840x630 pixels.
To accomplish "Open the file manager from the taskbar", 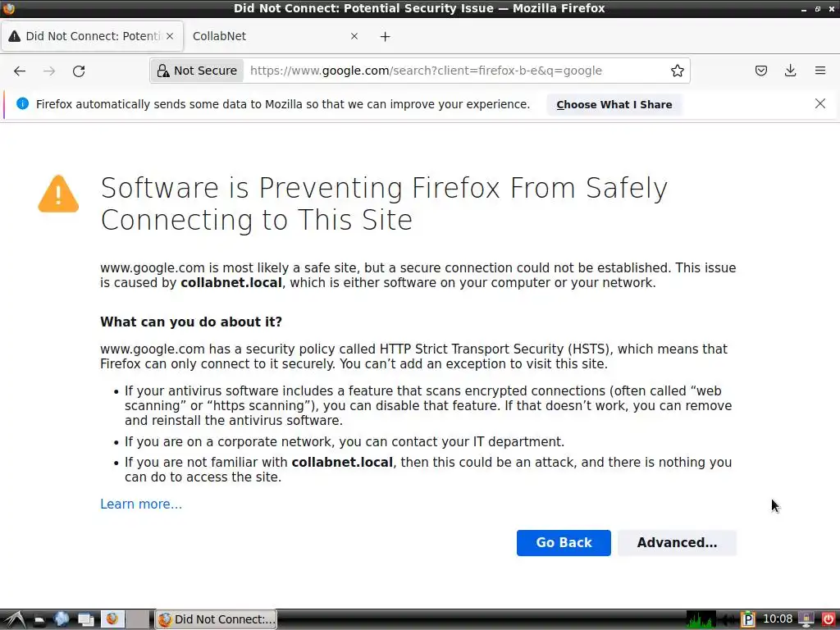I will (39, 620).
